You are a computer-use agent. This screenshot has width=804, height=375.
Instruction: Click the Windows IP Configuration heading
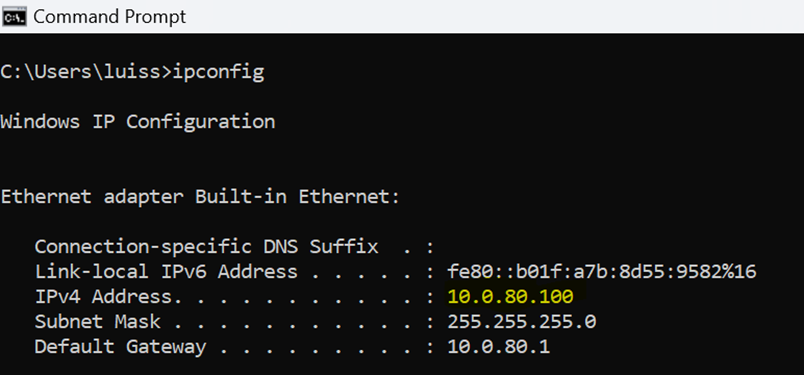tap(138, 122)
